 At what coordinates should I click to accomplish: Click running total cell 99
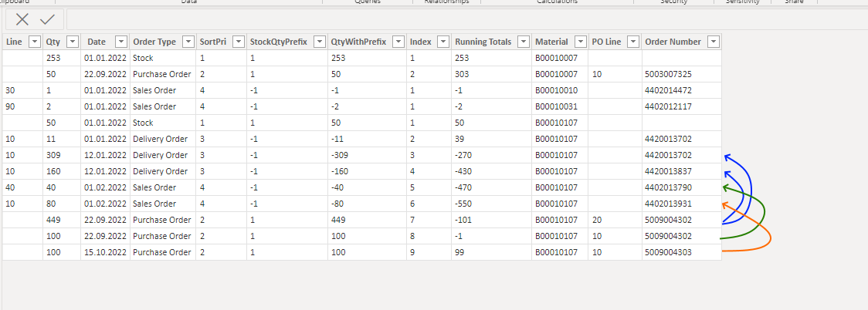point(492,252)
